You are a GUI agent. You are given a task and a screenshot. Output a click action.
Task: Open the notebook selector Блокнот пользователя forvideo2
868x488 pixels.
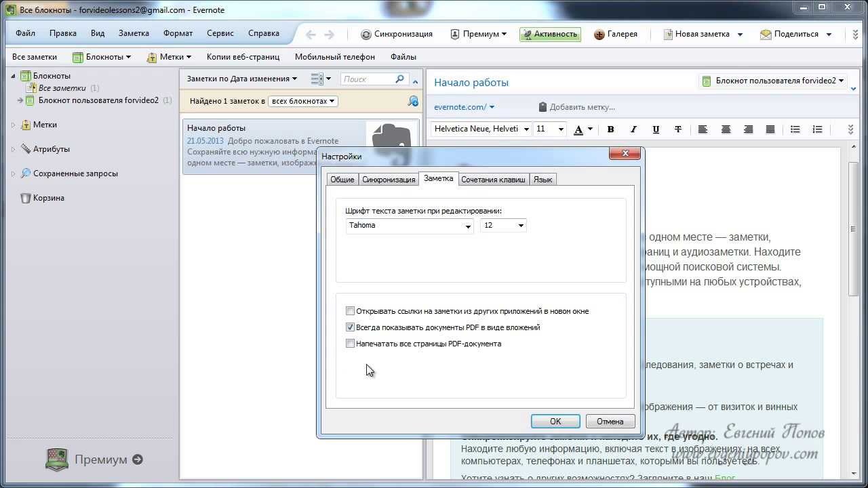[x=773, y=81]
